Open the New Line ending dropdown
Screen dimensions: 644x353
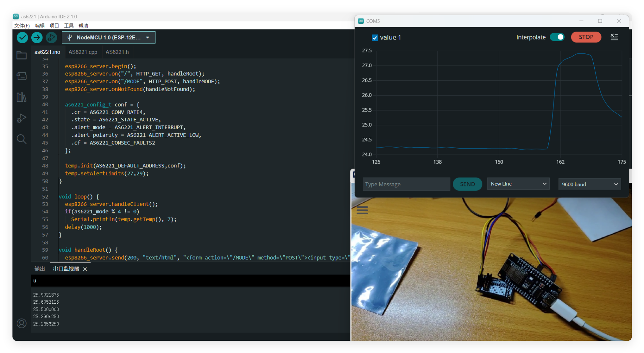518,184
